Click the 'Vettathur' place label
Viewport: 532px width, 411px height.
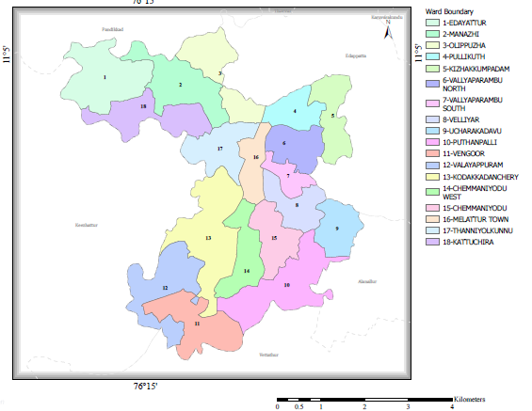pyautogui.click(x=268, y=355)
